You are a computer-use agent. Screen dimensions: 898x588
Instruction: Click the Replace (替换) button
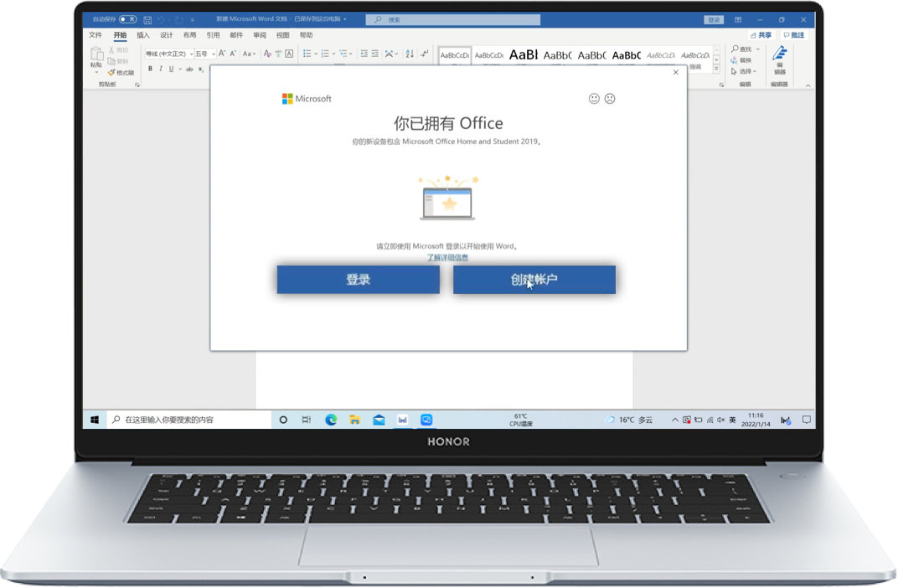click(741, 60)
